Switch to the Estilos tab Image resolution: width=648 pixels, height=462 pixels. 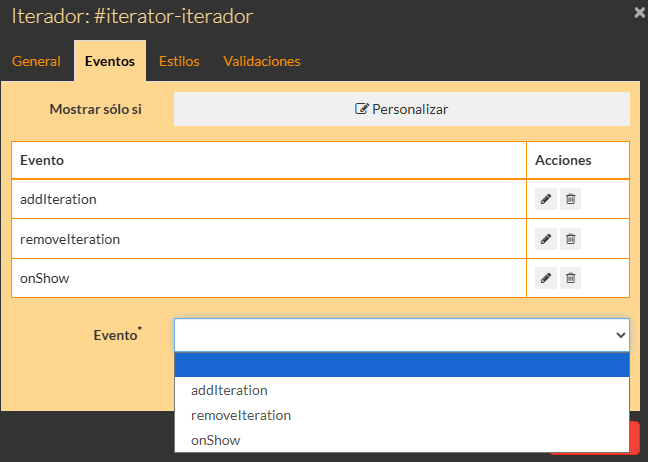click(179, 61)
